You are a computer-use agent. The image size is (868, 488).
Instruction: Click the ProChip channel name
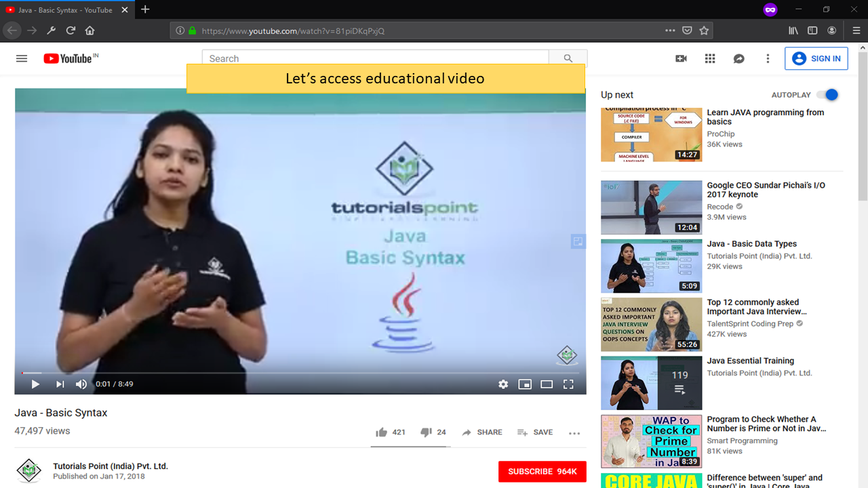pos(721,134)
